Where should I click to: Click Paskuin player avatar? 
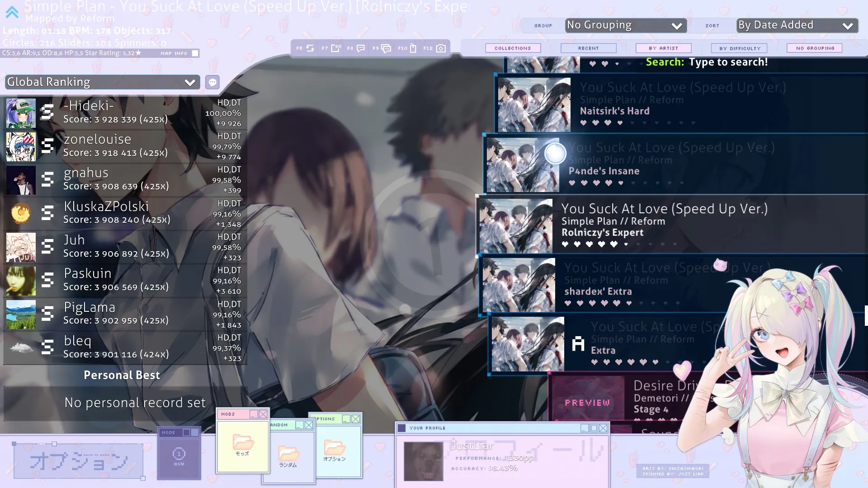21,281
